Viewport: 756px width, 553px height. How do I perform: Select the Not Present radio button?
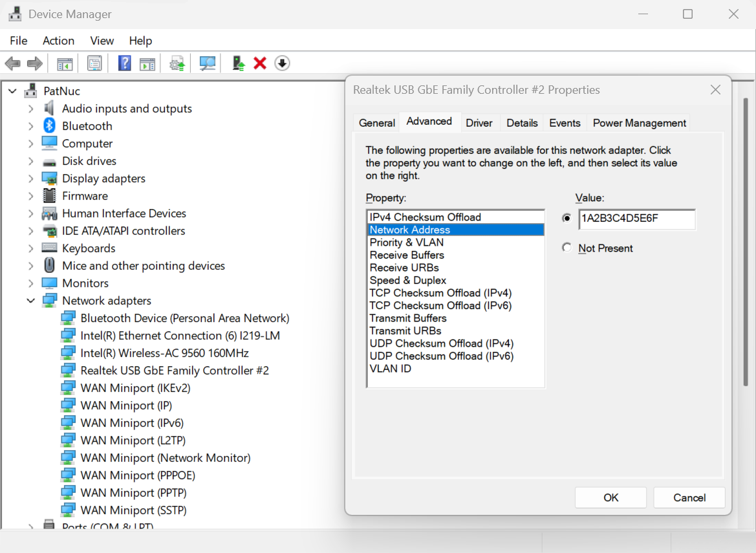(x=567, y=247)
